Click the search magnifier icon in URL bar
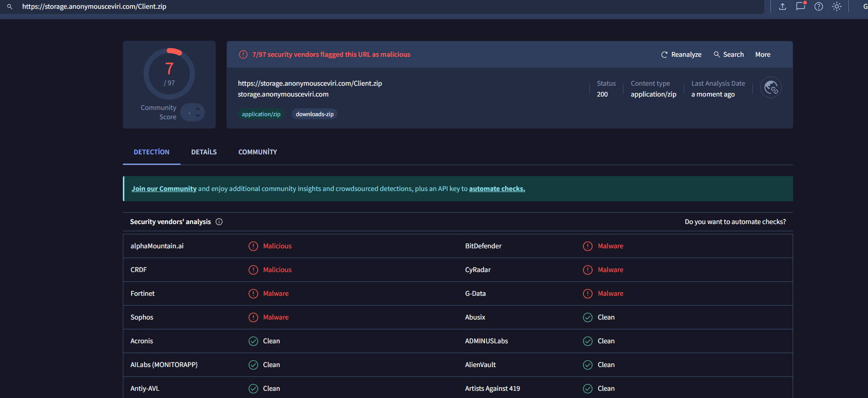 click(x=9, y=7)
